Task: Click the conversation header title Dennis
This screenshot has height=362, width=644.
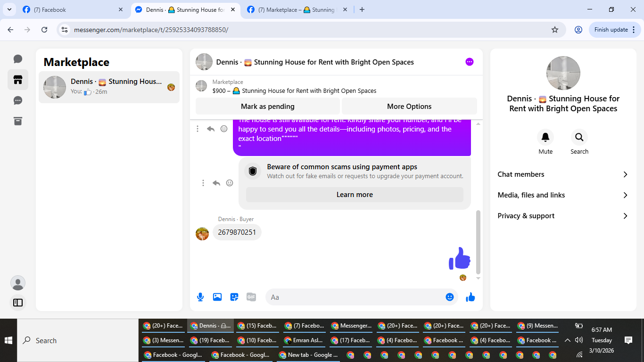Action: tap(315, 62)
